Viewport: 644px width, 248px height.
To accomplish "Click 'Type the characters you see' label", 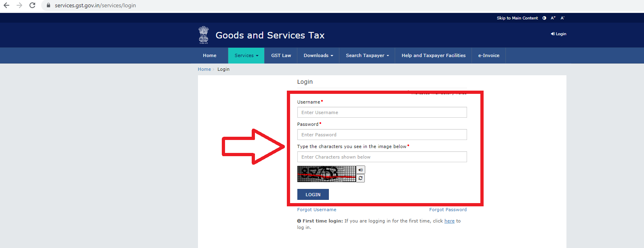I will click(352, 146).
